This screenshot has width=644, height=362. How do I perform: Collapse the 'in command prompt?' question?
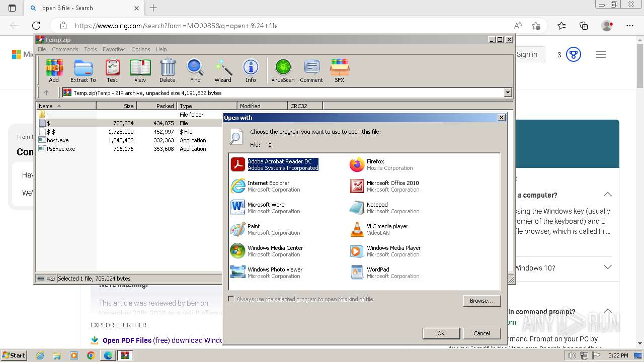[608, 312]
